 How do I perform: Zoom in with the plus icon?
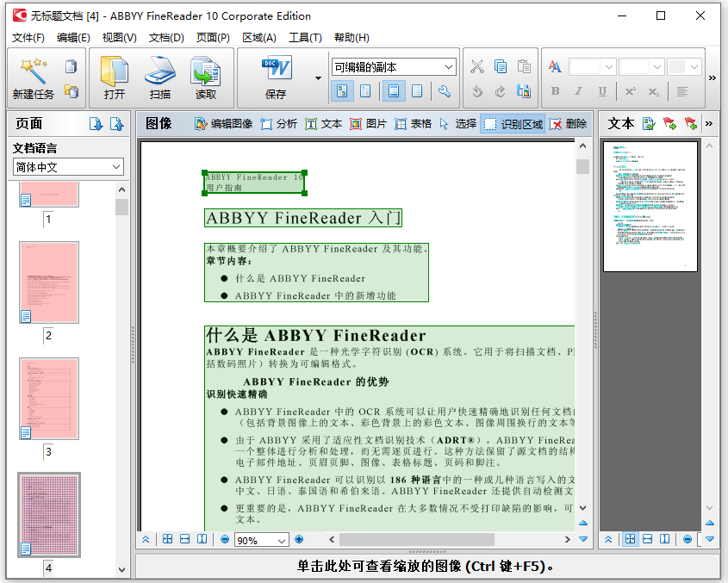(299, 539)
